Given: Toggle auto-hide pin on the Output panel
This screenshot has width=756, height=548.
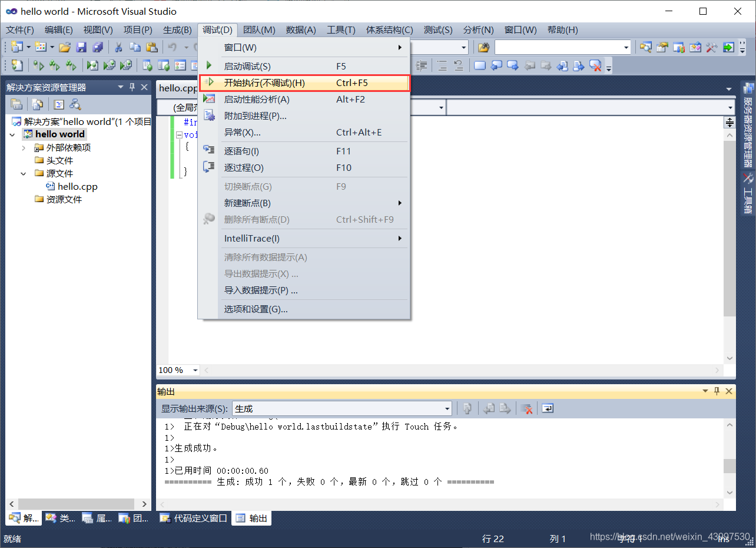Looking at the screenshot, I should point(717,391).
